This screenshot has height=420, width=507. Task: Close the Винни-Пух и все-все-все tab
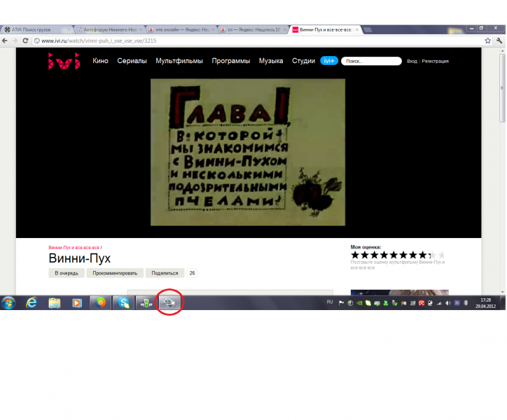point(357,29)
